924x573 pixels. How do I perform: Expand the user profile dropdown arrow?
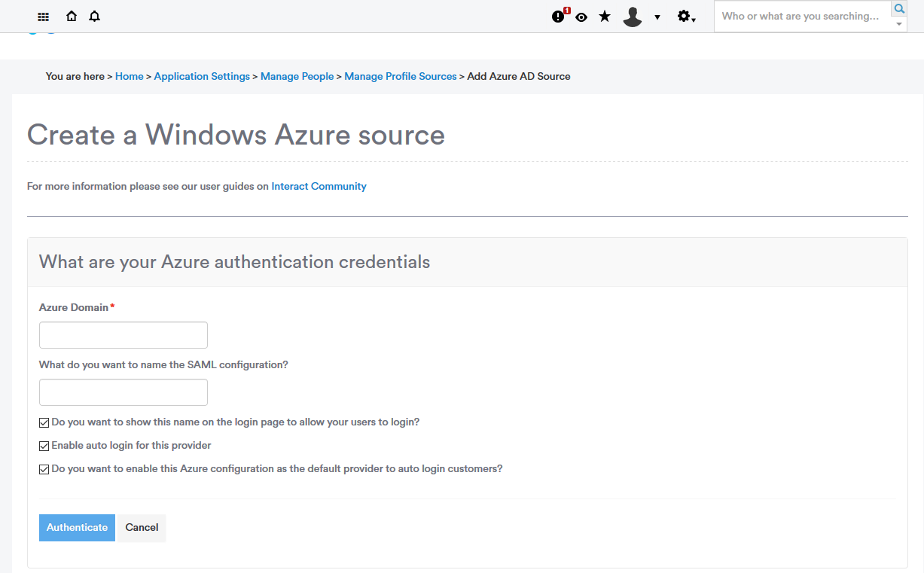click(657, 17)
